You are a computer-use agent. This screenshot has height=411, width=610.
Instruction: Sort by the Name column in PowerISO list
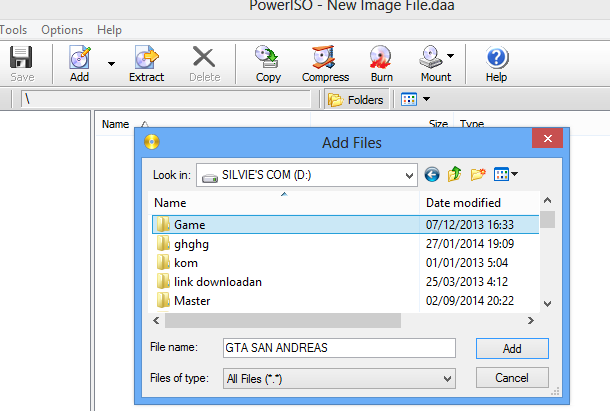(116, 124)
